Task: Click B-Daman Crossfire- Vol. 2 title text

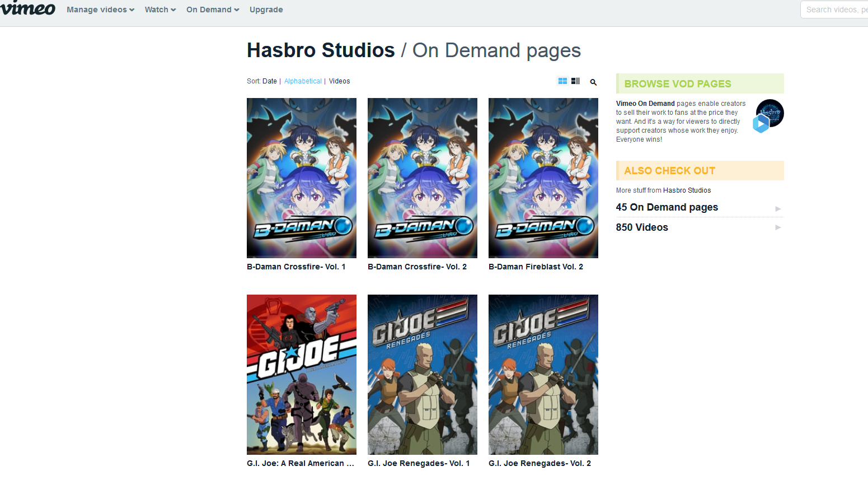Action: pyautogui.click(x=417, y=267)
